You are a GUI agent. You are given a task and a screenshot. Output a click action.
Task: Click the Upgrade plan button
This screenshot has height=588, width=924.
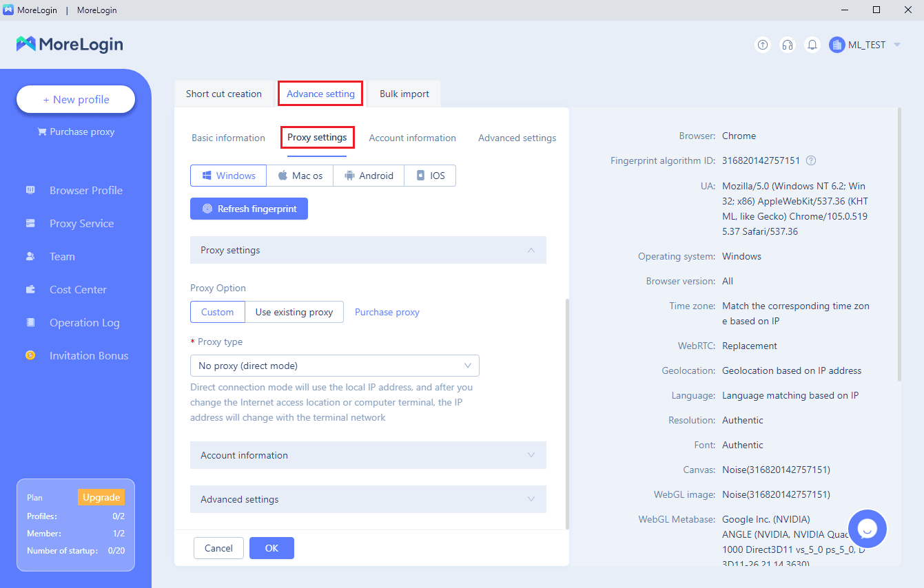coord(101,497)
